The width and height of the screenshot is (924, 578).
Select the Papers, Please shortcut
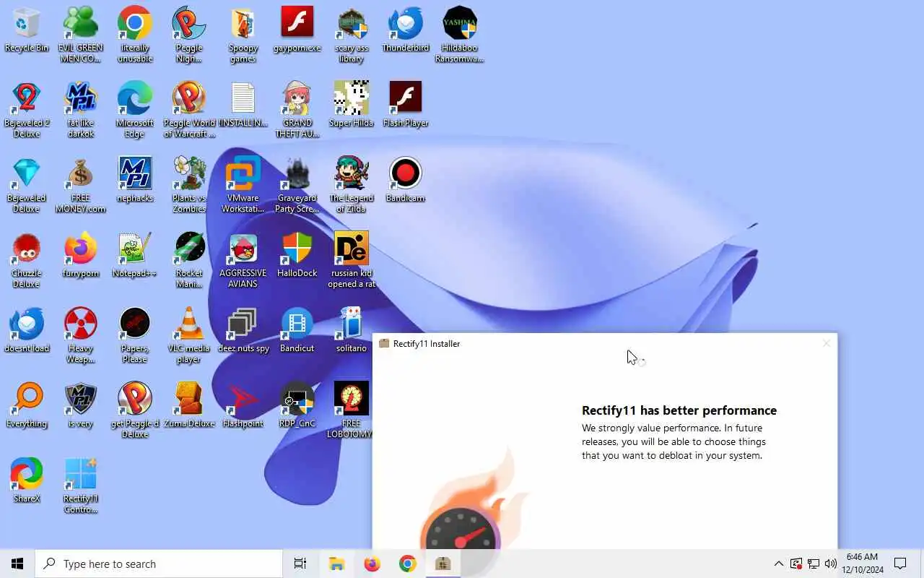pos(135,335)
